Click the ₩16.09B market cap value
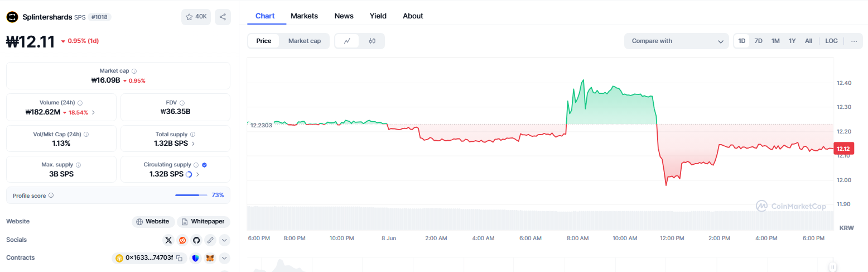The width and height of the screenshot is (868, 272). click(x=105, y=80)
